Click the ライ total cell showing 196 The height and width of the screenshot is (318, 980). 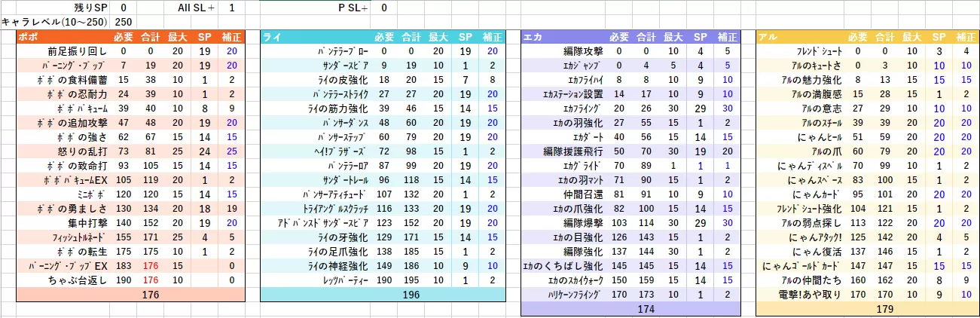[x=412, y=295]
